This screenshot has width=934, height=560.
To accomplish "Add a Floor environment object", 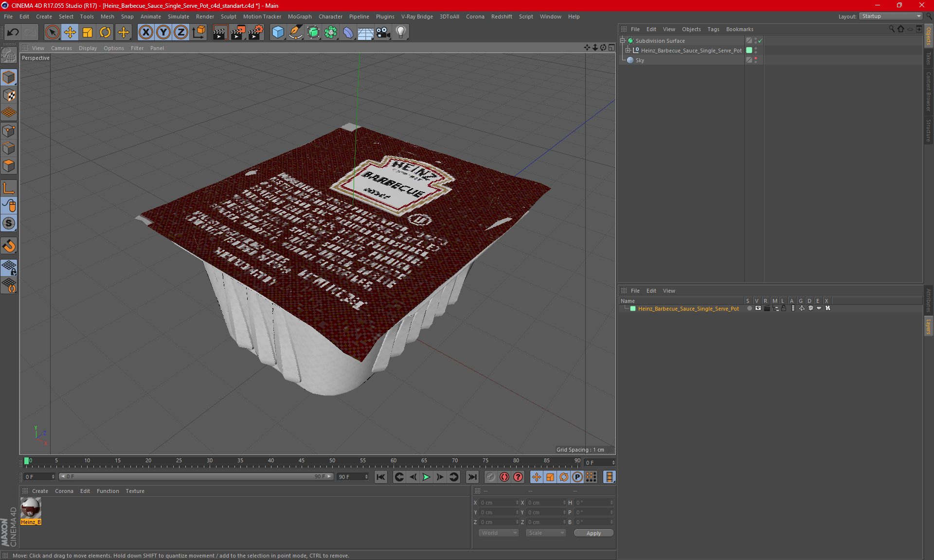I will click(x=365, y=33).
